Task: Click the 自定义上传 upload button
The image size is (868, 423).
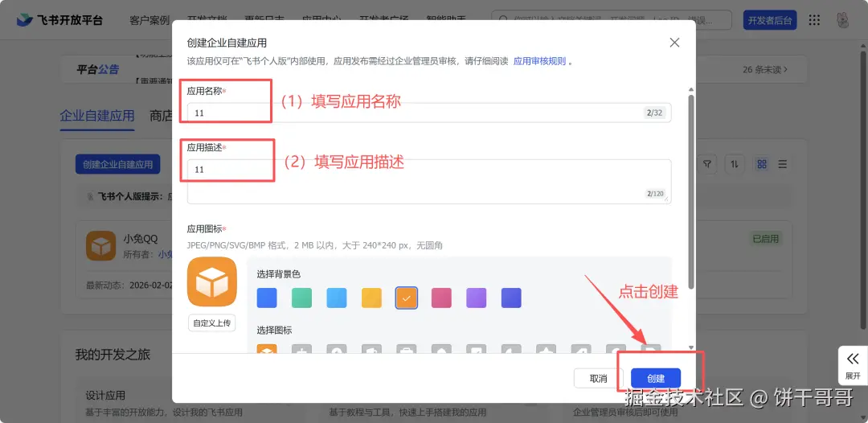Action: pos(212,322)
